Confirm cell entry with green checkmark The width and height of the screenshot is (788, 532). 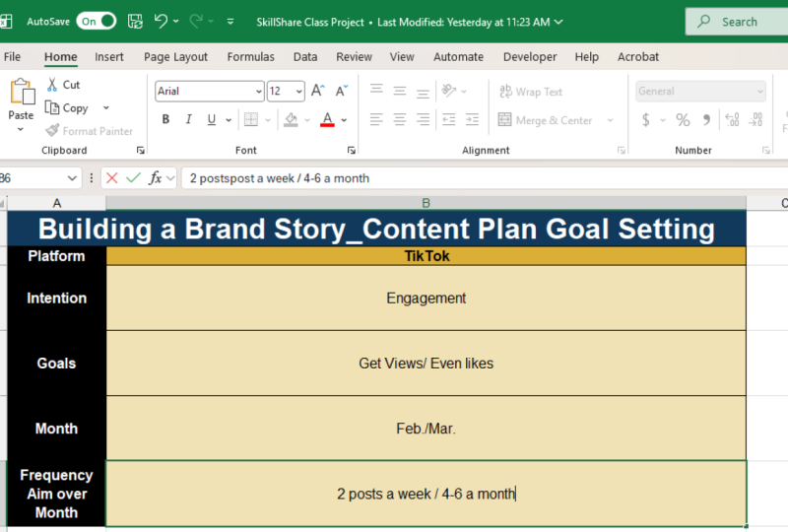[134, 178]
